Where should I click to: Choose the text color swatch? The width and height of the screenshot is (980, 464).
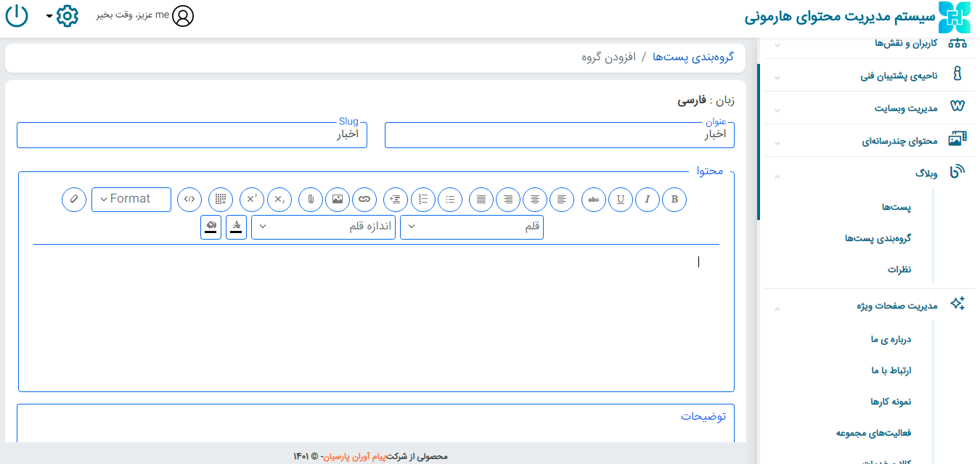pyautogui.click(x=236, y=227)
